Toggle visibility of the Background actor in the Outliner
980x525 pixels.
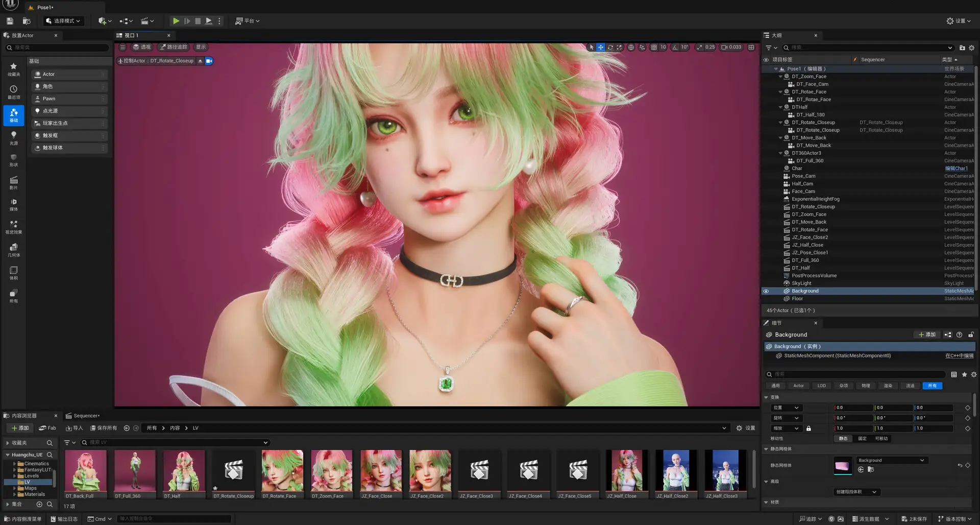(x=766, y=291)
